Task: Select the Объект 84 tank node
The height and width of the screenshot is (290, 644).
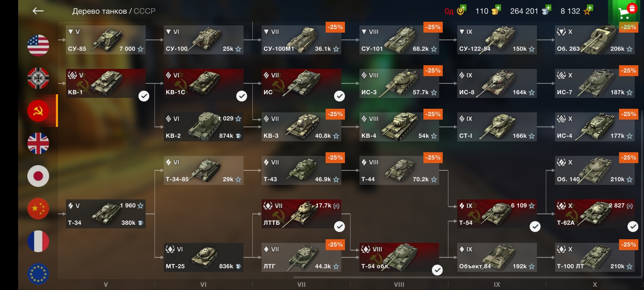Action: tap(497, 257)
